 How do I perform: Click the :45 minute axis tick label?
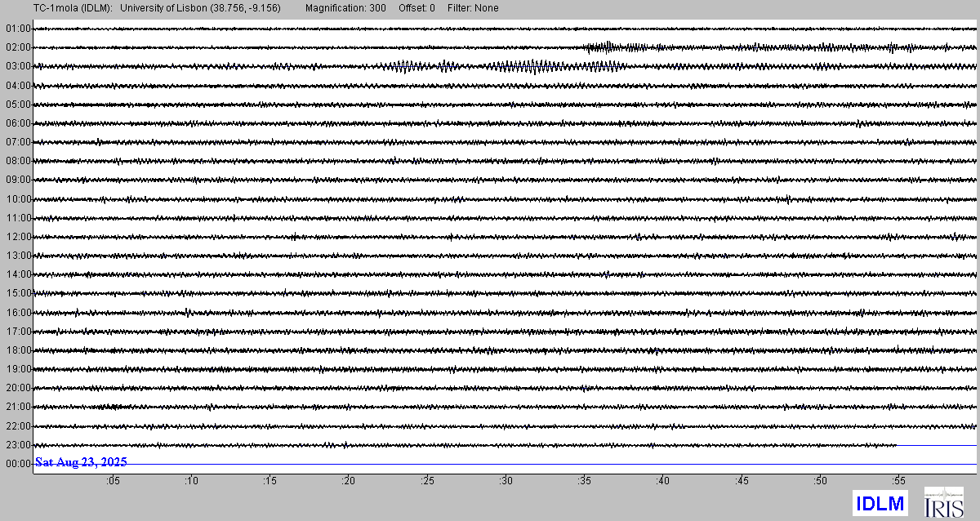[x=742, y=481]
